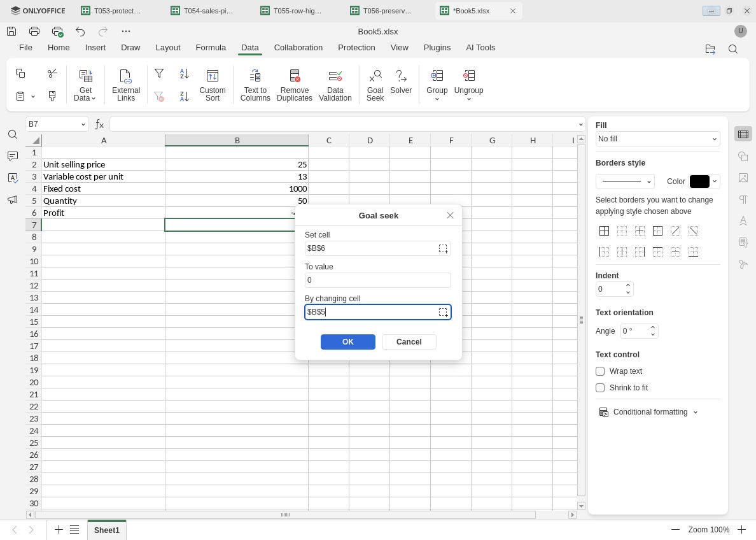
Task: Open Text to Columns tool
Action: 255,85
